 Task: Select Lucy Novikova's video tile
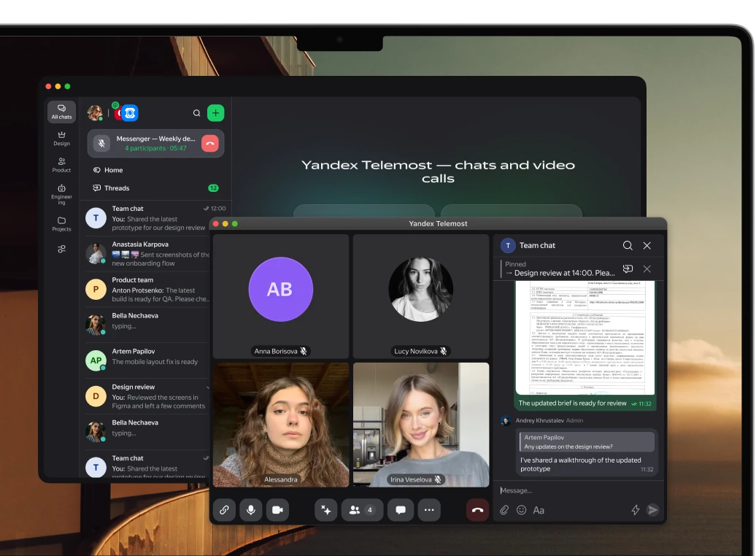coord(421,296)
